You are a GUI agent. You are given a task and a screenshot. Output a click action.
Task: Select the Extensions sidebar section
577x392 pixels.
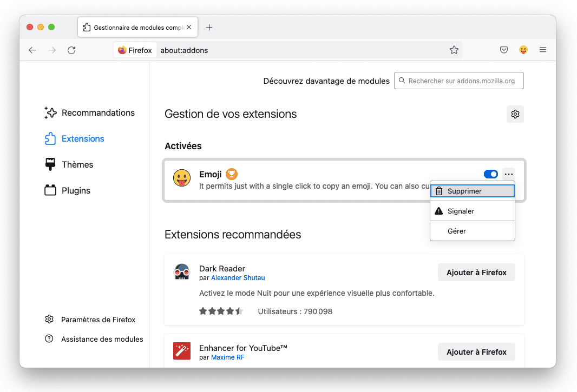pos(74,138)
